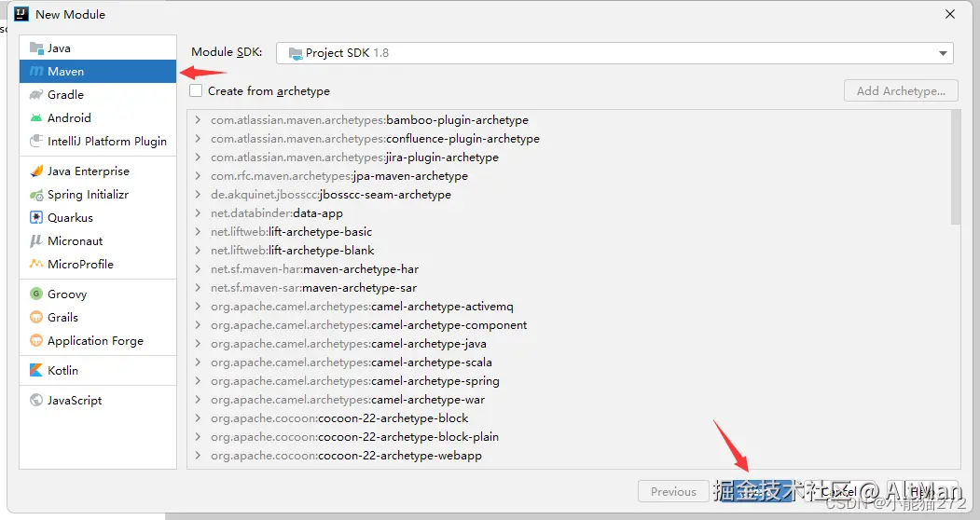Pick the Application Forge icon
980x520 pixels.
coord(36,341)
